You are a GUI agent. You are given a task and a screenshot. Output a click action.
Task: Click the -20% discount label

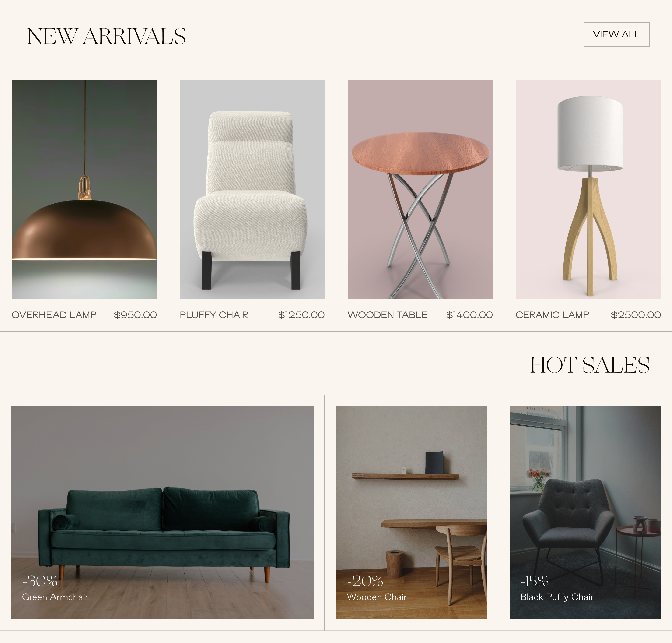click(x=365, y=581)
